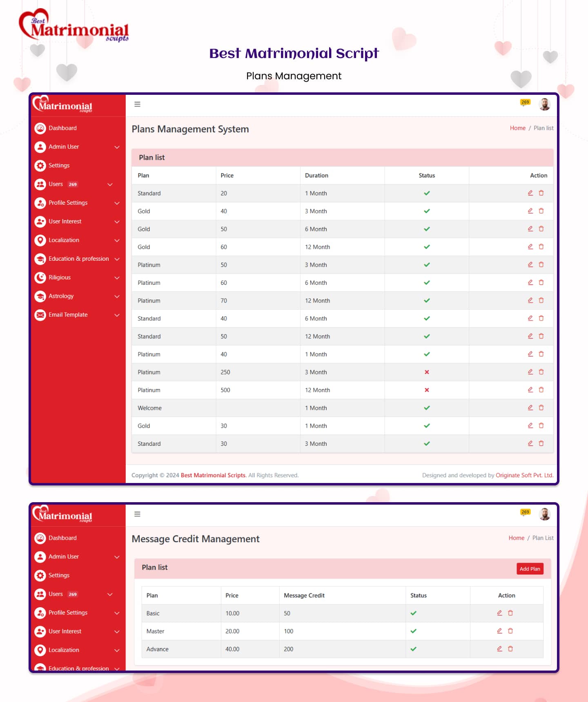Open Settings in Plans Management sidebar

coord(59,165)
